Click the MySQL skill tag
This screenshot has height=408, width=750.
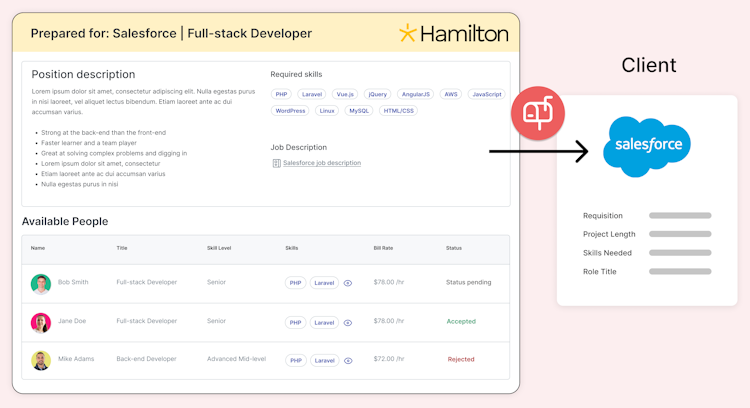359,110
